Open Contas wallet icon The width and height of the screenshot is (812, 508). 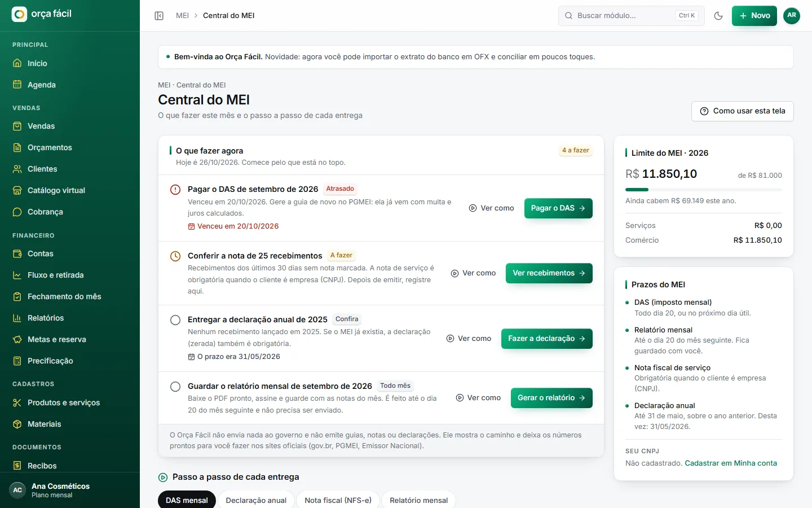[17, 253]
